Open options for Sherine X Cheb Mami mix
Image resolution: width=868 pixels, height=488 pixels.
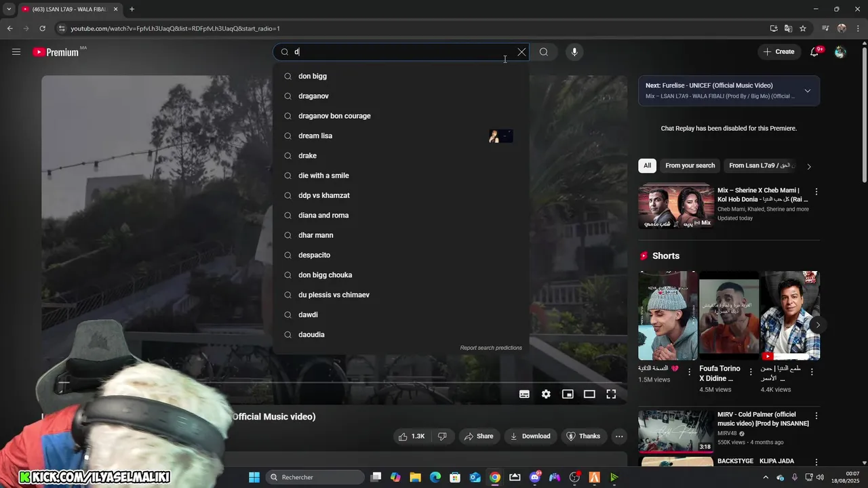816,192
